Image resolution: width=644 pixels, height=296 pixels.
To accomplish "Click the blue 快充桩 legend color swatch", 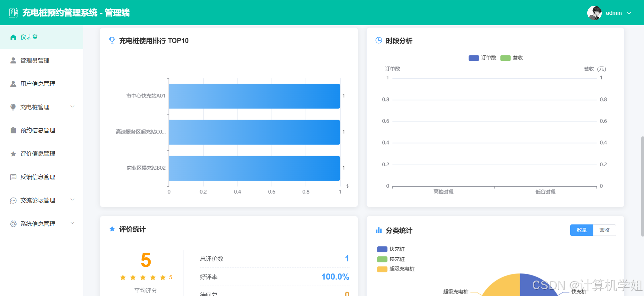I will click(382, 249).
